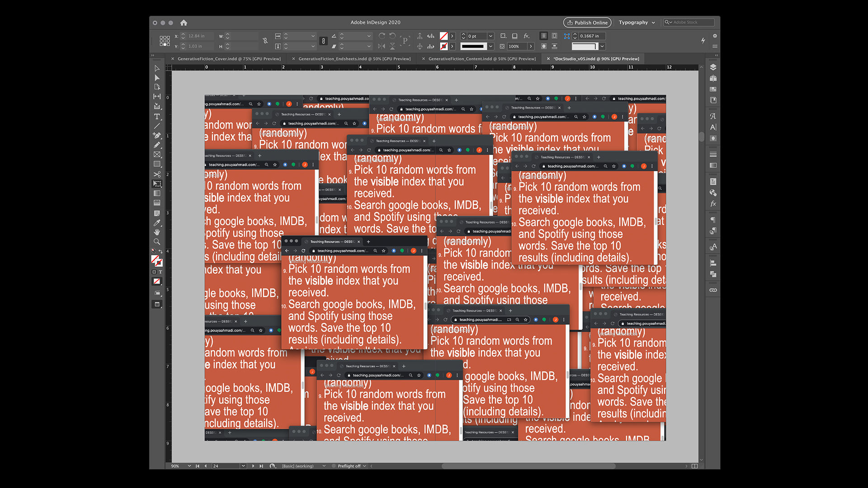Screen dimensions: 868x488
Task: Select the Type tool
Action: coord(157,117)
